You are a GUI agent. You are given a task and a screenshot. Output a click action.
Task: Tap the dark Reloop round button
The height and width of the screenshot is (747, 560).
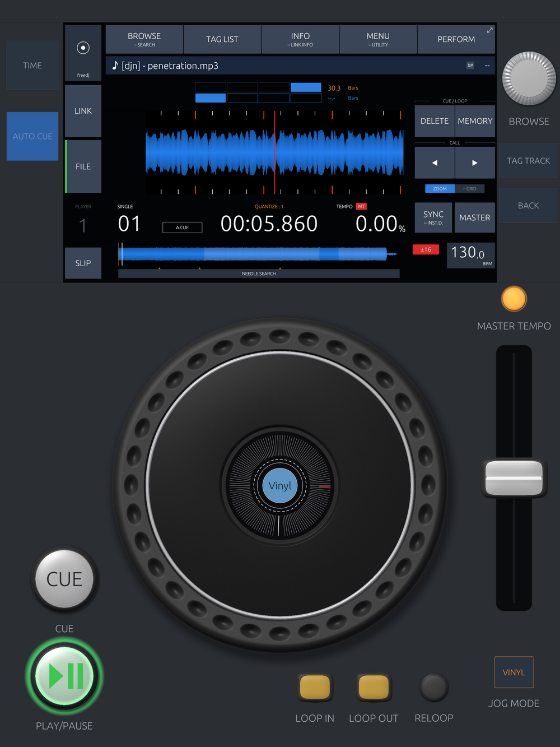coord(434,688)
